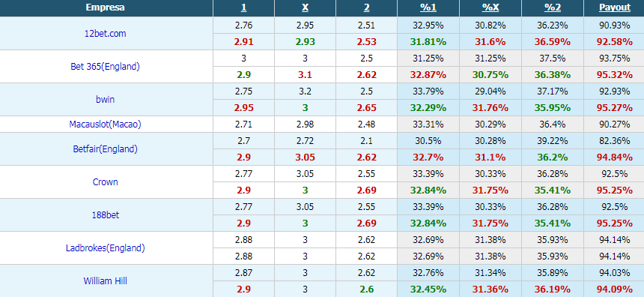Sort by the X column header
Image resolution: width=644 pixels, height=297 pixels.
click(x=306, y=7)
